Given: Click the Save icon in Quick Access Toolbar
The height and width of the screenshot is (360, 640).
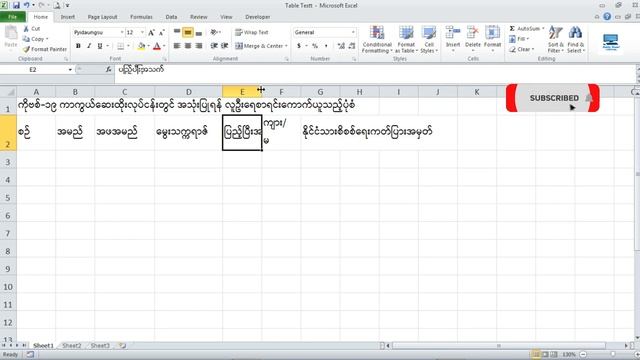Looking at the screenshot, I should (16, 5).
